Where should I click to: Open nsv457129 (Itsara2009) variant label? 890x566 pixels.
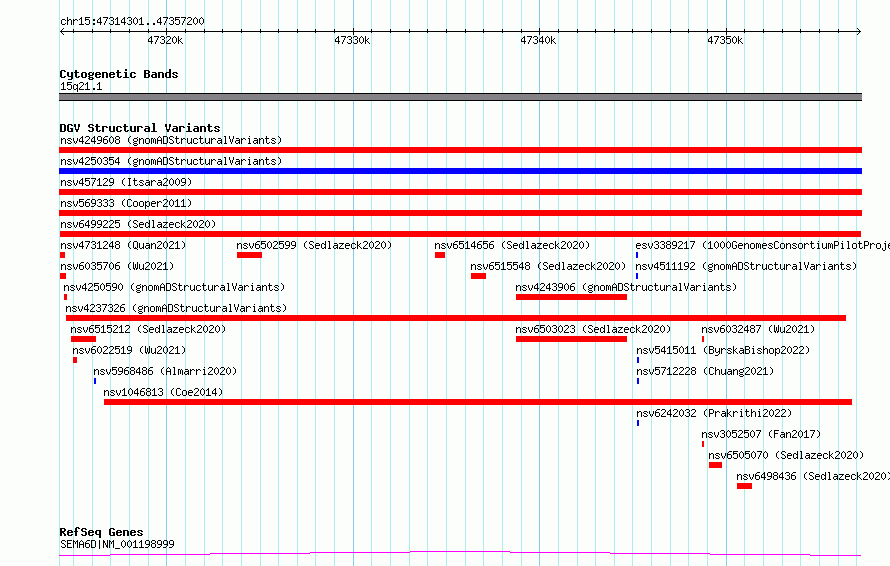point(126,182)
